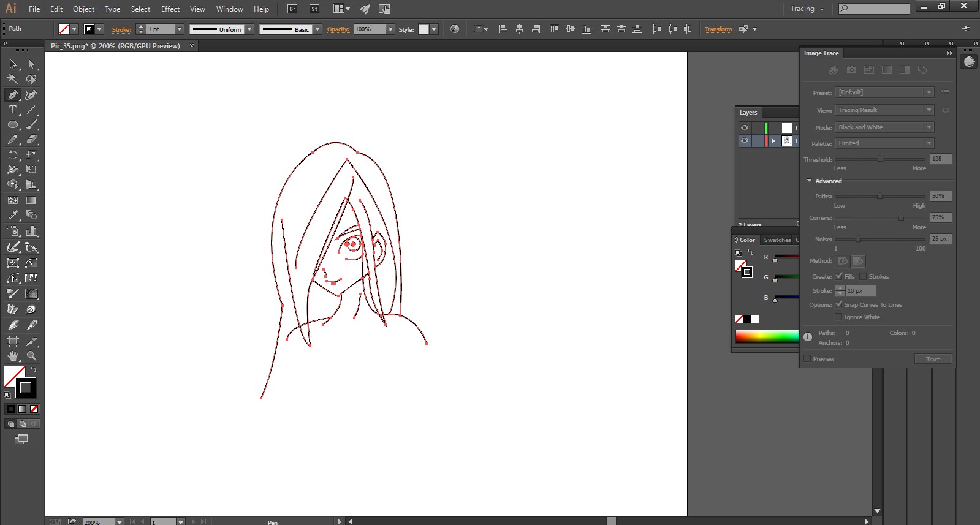The width and height of the screenshot is (980, 525).
Task: Click the Trace button
Action: point(933,359)
